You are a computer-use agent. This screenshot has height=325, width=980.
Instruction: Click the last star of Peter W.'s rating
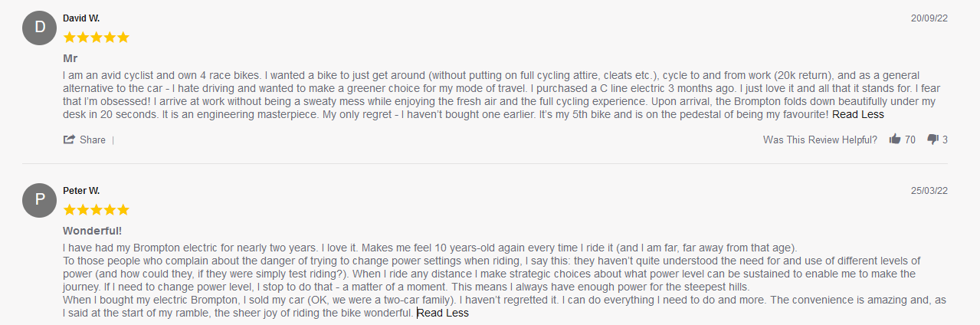123,210
